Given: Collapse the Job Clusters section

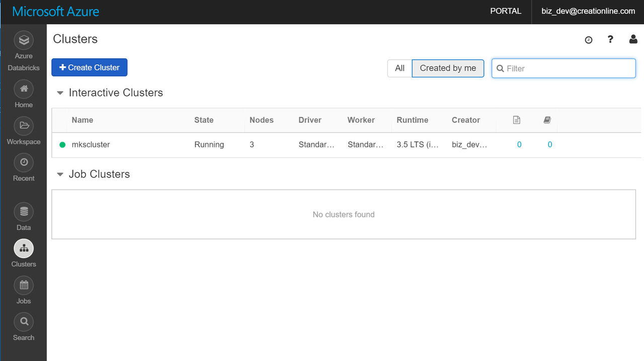Looking at the screenshot, I should [60, 174].
